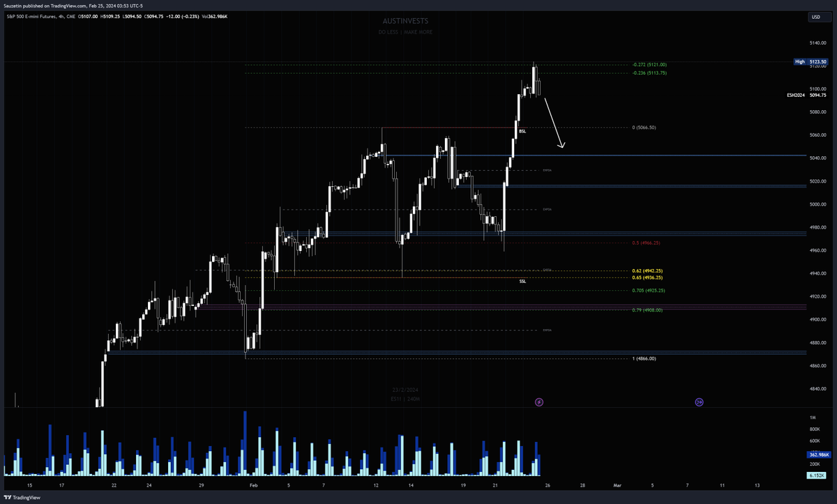Image resolution: width=837 pixels, height=504 pixels.
Task: Click the 12 date label on time axis
Action: coord(376,484)
